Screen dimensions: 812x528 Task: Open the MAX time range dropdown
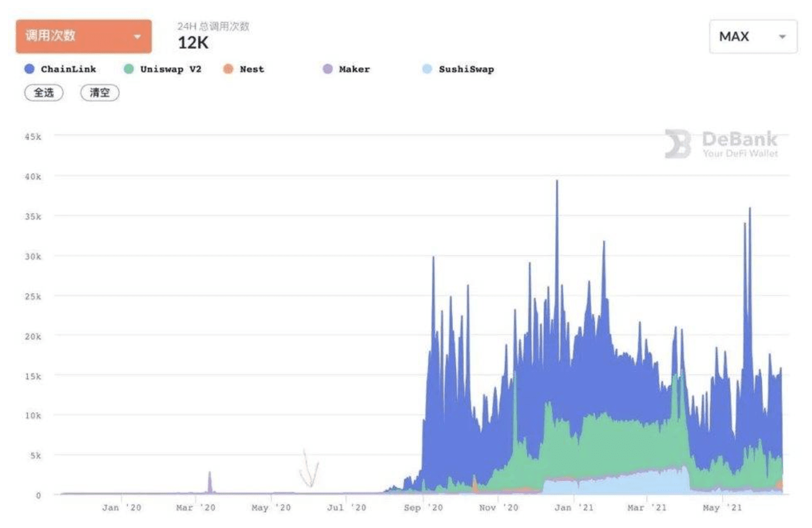(753, 36)
